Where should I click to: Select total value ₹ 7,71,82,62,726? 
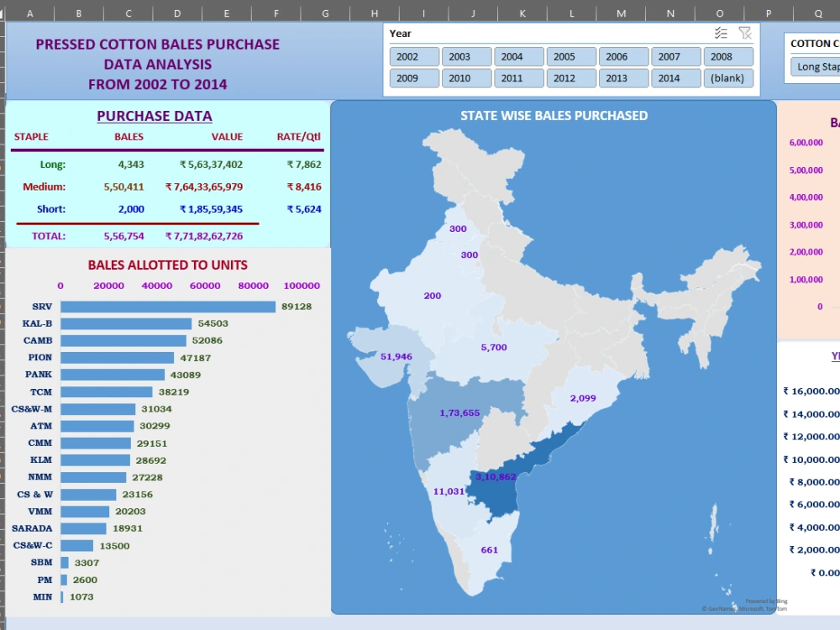(x=204, y=236)
